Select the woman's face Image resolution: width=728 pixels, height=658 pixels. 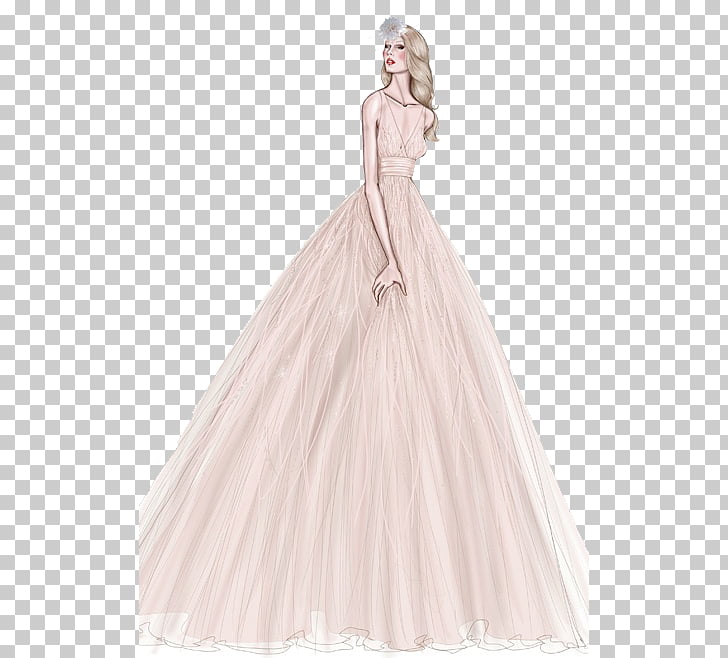[x=392, y=52]
